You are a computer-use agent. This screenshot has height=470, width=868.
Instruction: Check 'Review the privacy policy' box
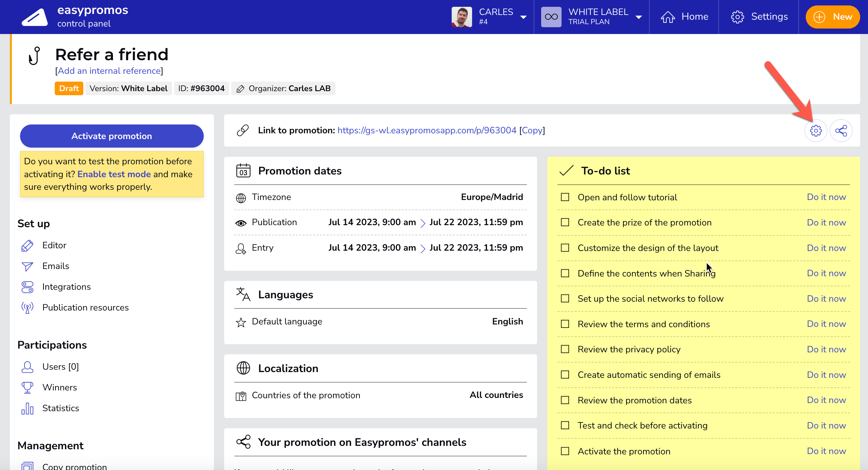pyautogui.click(x=565, y=349)
